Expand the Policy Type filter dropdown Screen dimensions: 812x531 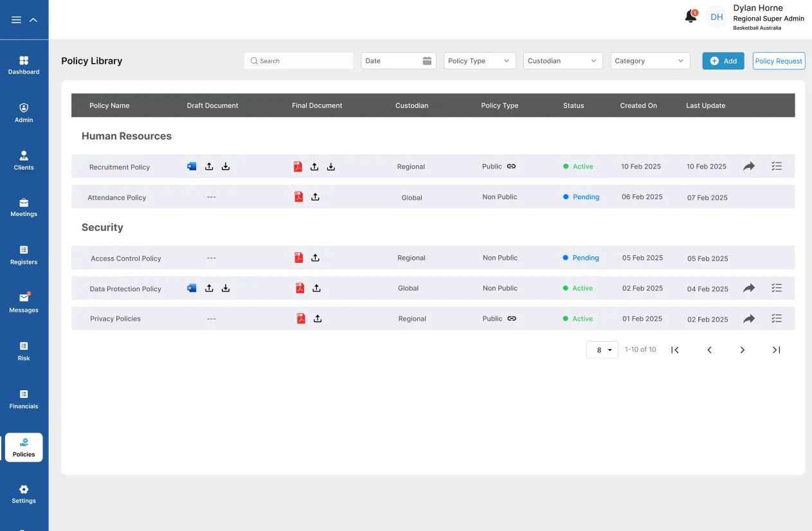(480, 61)
